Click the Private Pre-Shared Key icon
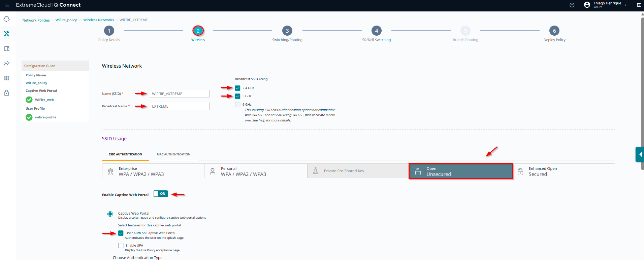 pos(316,171)
